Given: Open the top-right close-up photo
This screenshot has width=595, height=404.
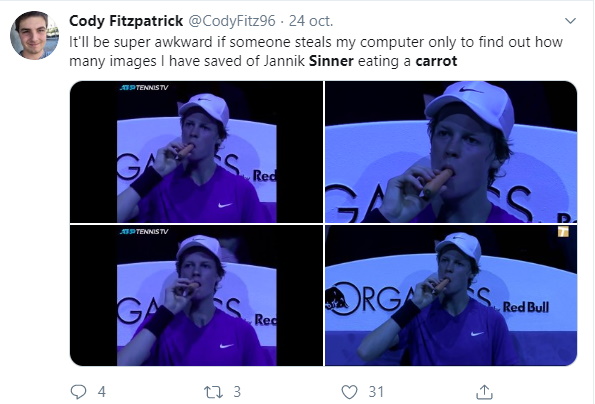Looking at the screenshot, I should (x=451, y=152).
